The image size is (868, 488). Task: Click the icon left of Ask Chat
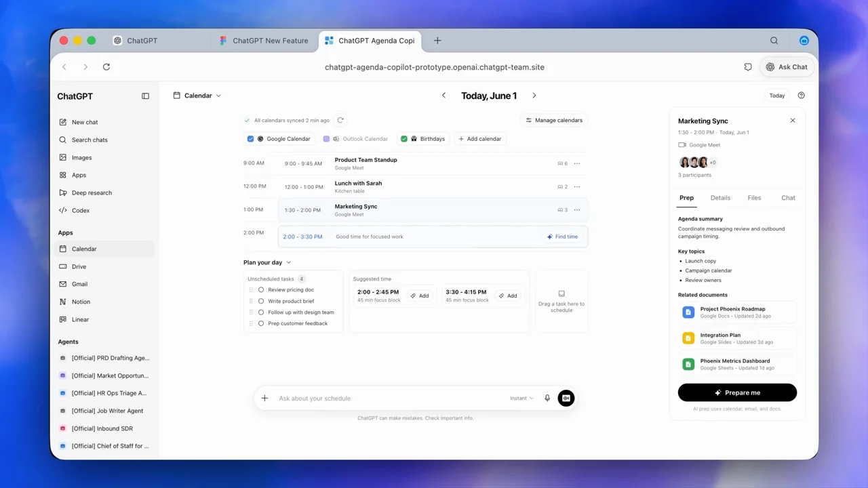pyautogui.click(x=748, y=67)
